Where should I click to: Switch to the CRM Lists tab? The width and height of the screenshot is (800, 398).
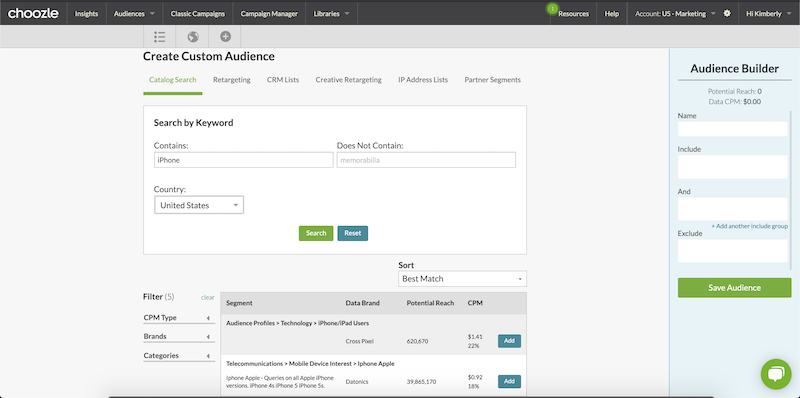[x=283, y=80]
